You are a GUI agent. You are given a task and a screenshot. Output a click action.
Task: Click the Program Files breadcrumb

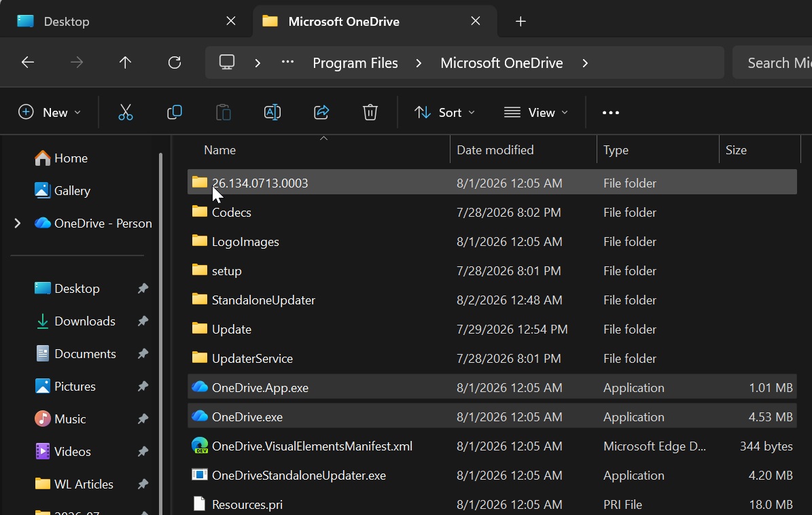pos(355,63)
